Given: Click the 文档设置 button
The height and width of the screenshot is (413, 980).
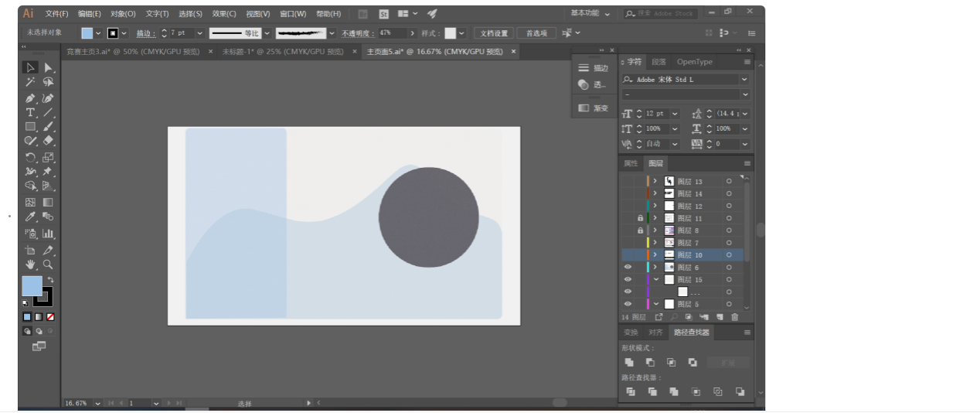Looking at the screenshot, I should [493, 33].
